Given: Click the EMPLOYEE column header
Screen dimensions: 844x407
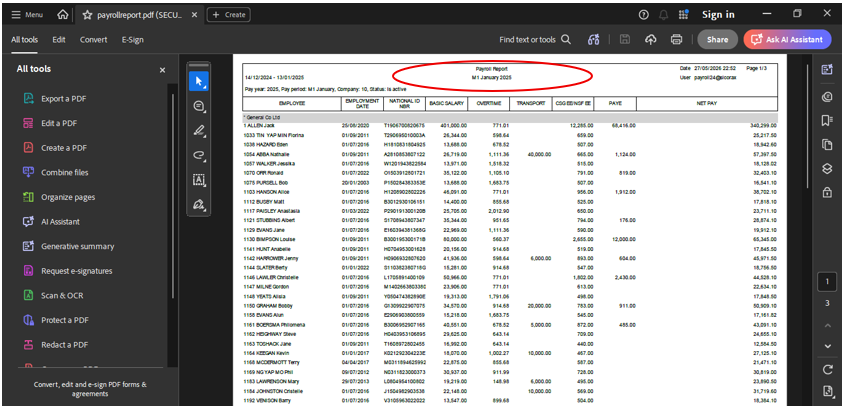Looking at the screenshot, I should pyautogui.click(x=292, y=103).
